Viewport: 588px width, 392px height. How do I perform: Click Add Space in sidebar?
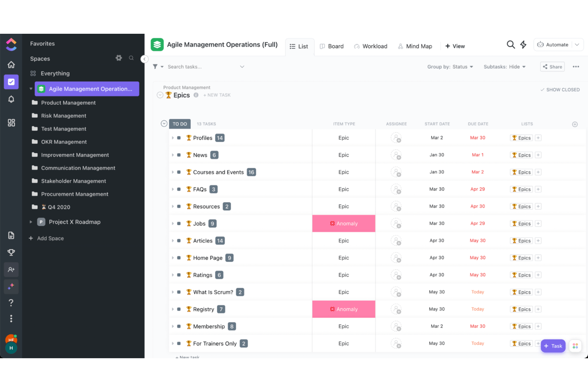(x=46, y=238)
